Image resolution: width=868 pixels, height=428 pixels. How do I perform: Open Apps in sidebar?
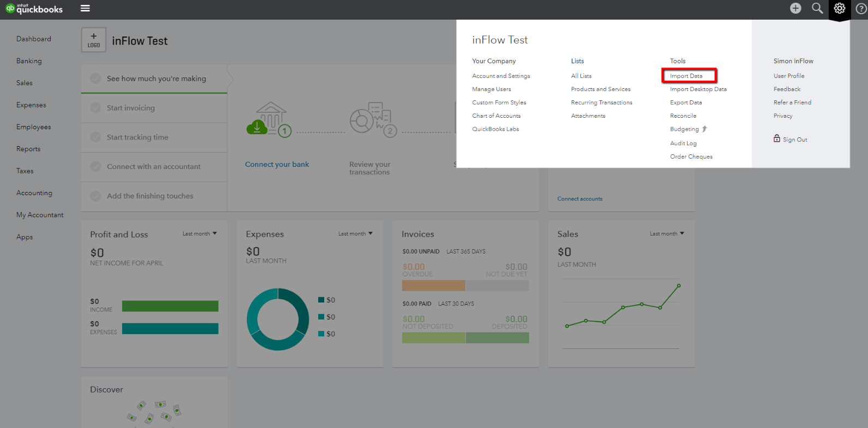point(25,237)
